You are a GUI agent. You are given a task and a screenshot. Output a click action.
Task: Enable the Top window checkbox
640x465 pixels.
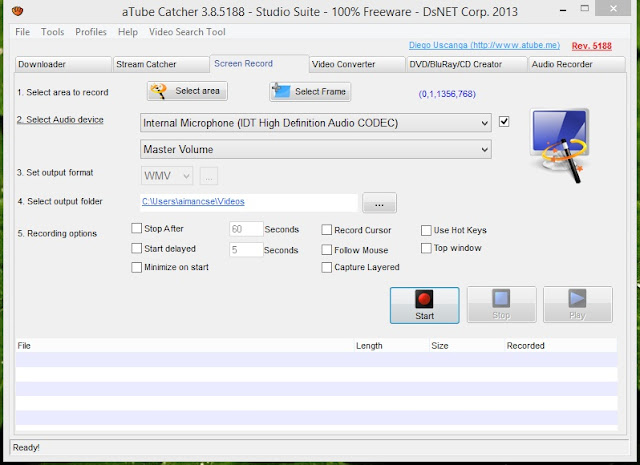pyautogui.click(x=426, y=248)
